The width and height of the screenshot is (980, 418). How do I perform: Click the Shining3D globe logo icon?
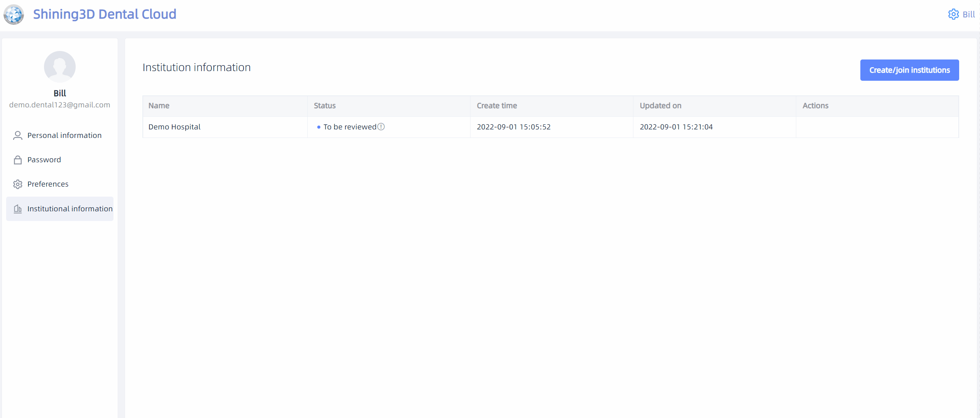pyautogui.click(x=14, y=15)
